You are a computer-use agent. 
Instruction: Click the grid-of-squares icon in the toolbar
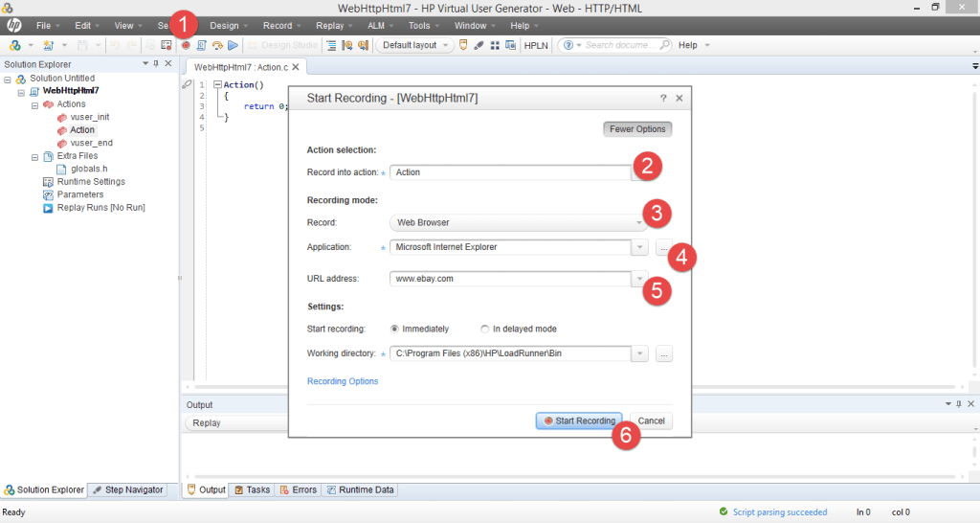(x=495, y=45)
